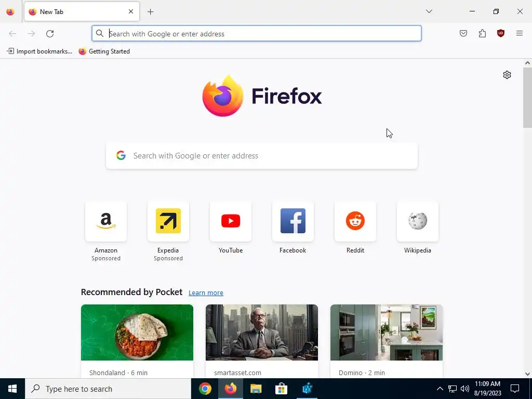Open the Getting Started bookmark
Image resolution: width=532 pixels, height=399 pixels.
(104, 51)
